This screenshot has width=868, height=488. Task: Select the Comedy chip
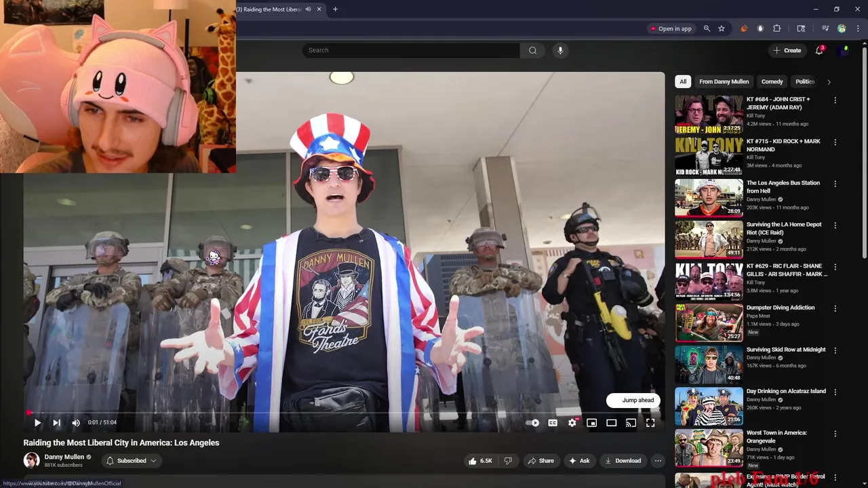click(x=772, y=81)
